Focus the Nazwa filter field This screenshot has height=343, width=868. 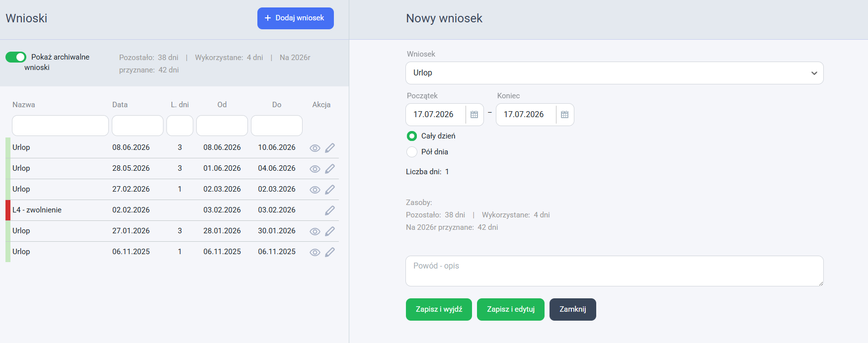tap(60, 126)
